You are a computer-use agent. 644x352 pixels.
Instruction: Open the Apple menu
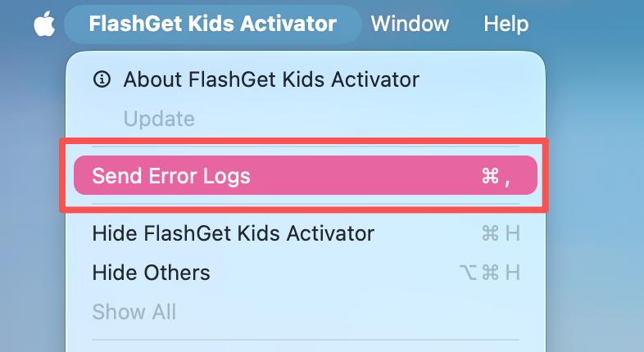pos(43,24)
